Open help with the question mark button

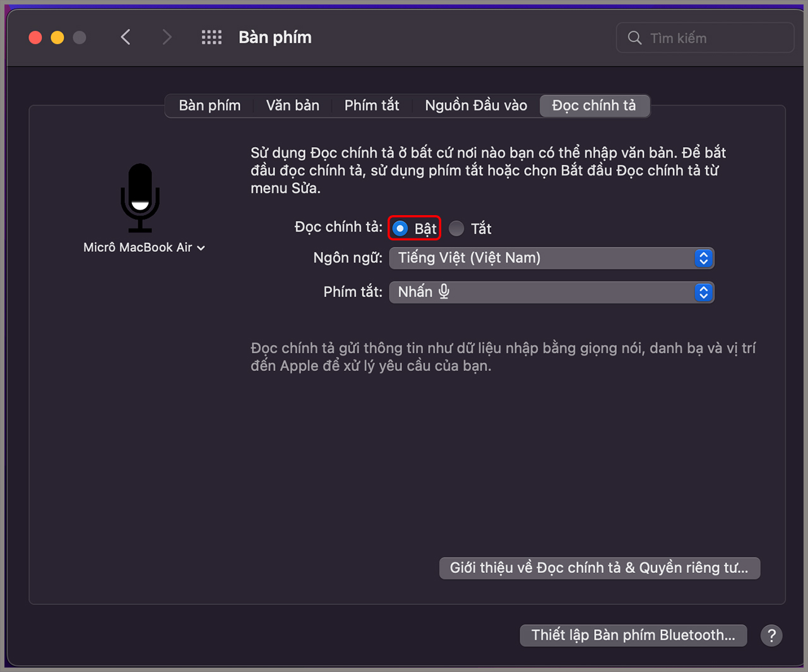(x=771, y=635)
